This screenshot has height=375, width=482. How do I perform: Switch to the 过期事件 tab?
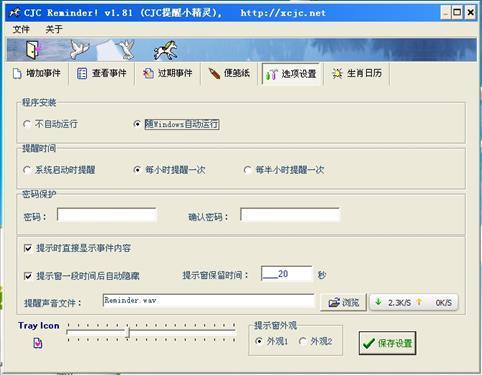click(168, 73)
